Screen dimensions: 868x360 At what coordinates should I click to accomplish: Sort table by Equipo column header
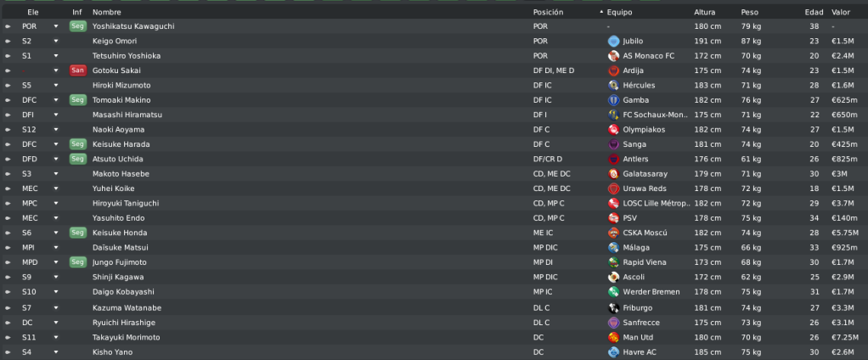(x=619, y=12)
